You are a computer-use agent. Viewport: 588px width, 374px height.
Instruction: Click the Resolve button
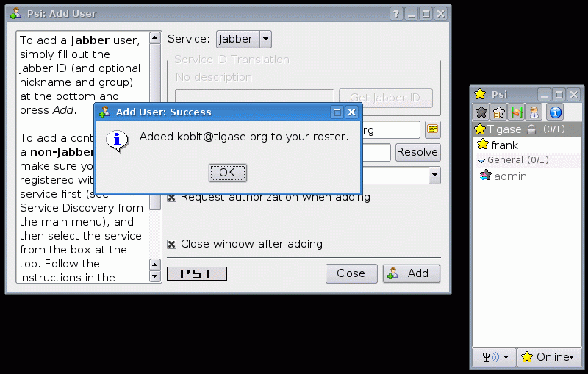(417, 152)
